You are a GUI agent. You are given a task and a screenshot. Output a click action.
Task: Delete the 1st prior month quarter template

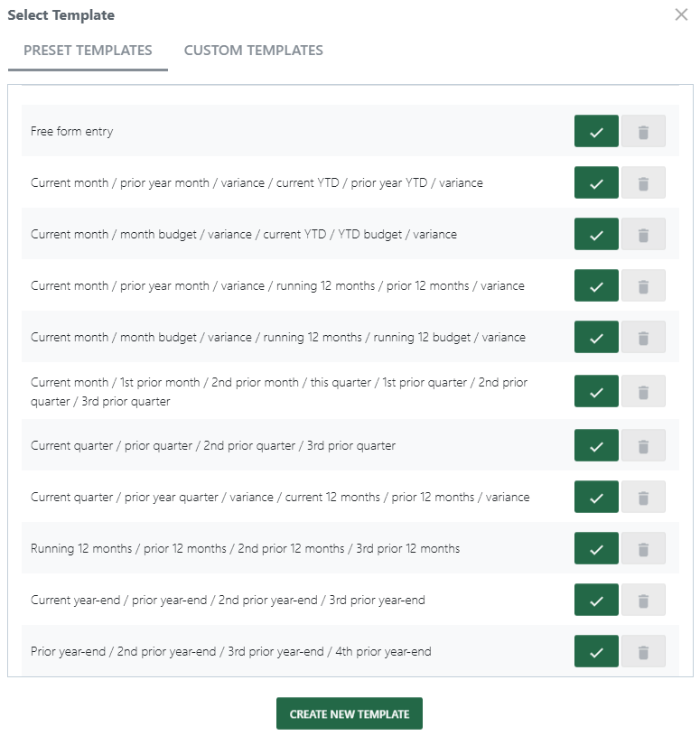(643, 391)
